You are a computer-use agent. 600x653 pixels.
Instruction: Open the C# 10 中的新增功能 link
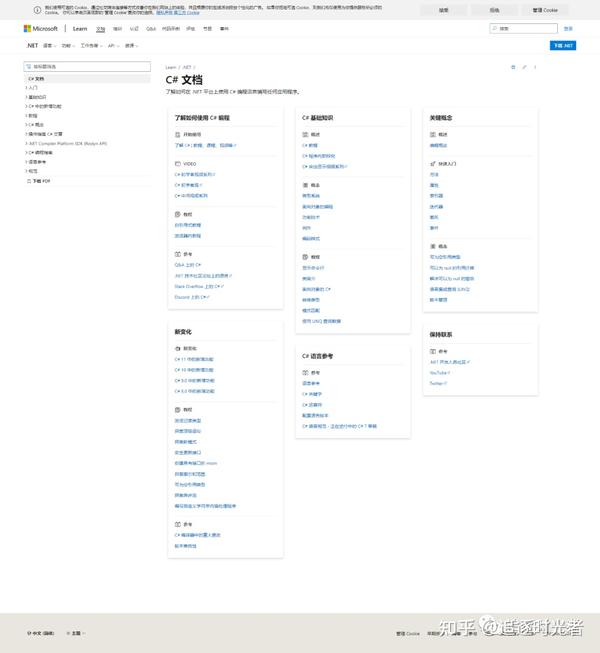194,370
